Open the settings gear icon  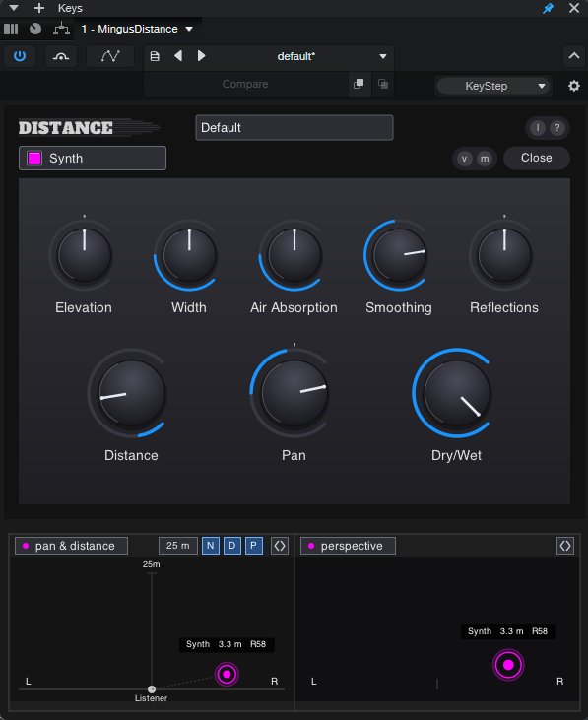click(574, 86)
